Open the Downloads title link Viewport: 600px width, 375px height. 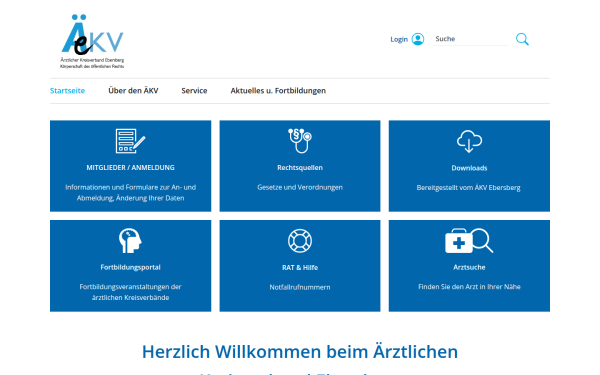pyautogui.click(x=469, y=168)
